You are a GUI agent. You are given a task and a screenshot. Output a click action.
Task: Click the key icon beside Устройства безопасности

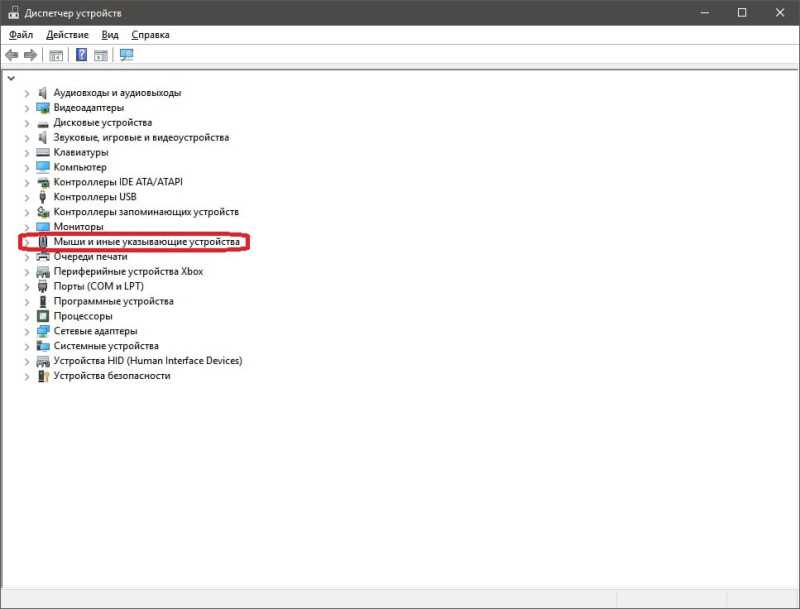pos(43,376)
